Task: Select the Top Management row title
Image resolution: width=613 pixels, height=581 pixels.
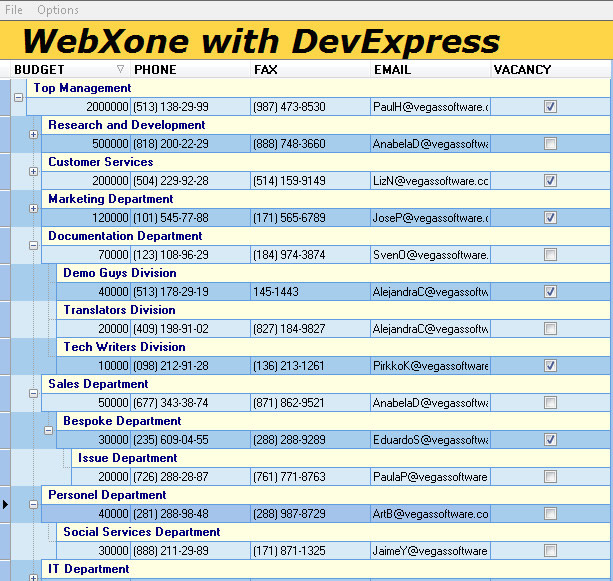Action: pyautogui.click(x=82, y=88)
